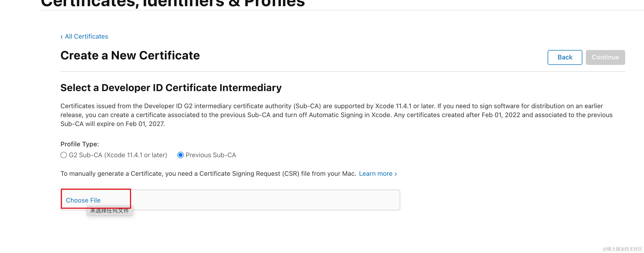644x253 pixels.
Task: Click the 稀土掘金技术社区 watermark
Action: (622, 249)
